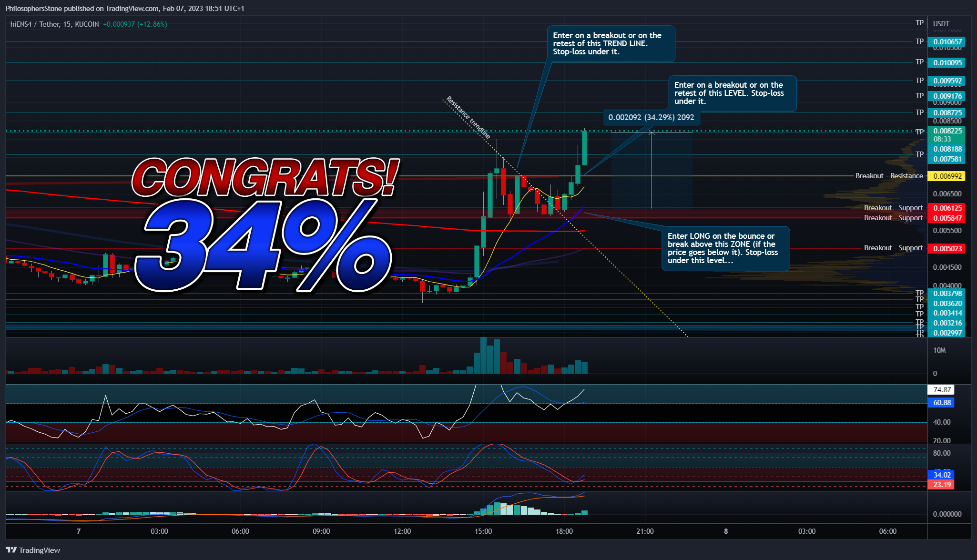The width and height of the screenshot is (977, 560).
Task: Click the +0.000937 (+12.86%) change value
Action: pos(135,24)
